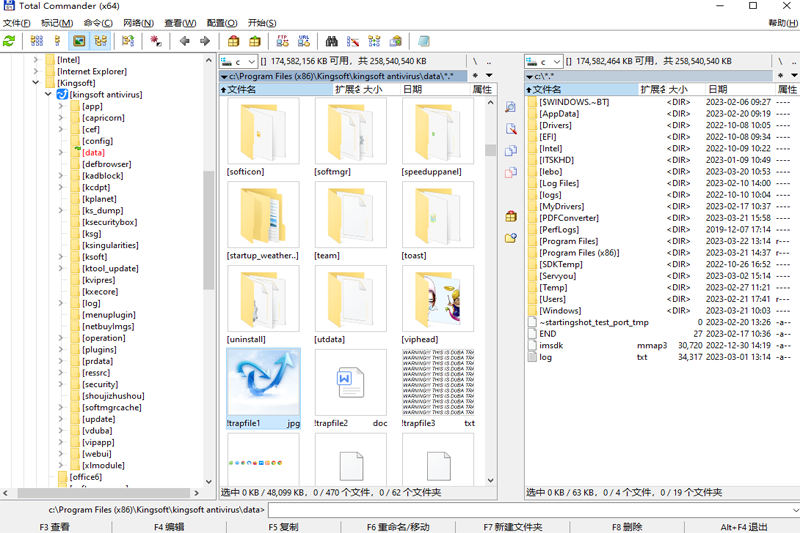Click the pack files icon
This screenshot has height=533, width=800.
click(x=234, y=41)
